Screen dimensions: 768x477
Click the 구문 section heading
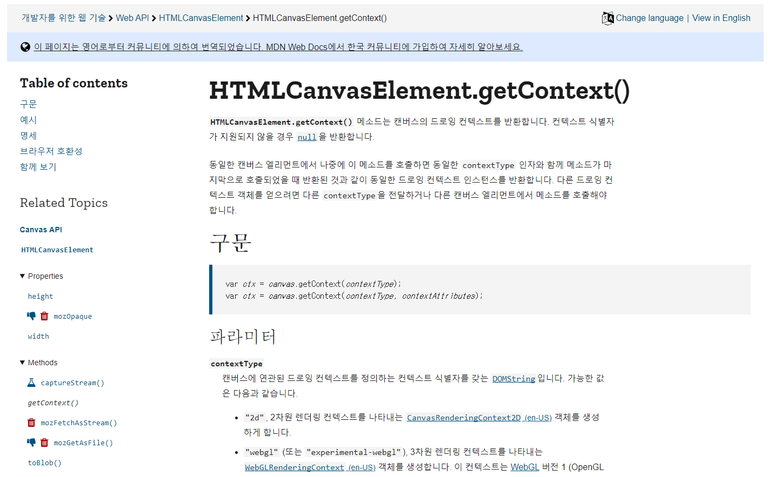point(230,242)
